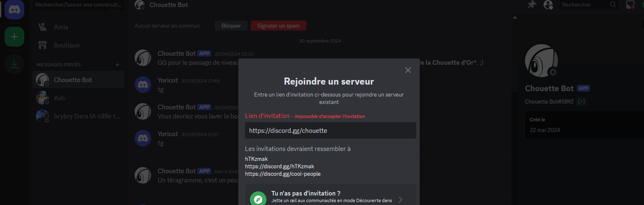Click the Chouette Bot avatar beside Vous devriez vous laver

coord(143,111)
